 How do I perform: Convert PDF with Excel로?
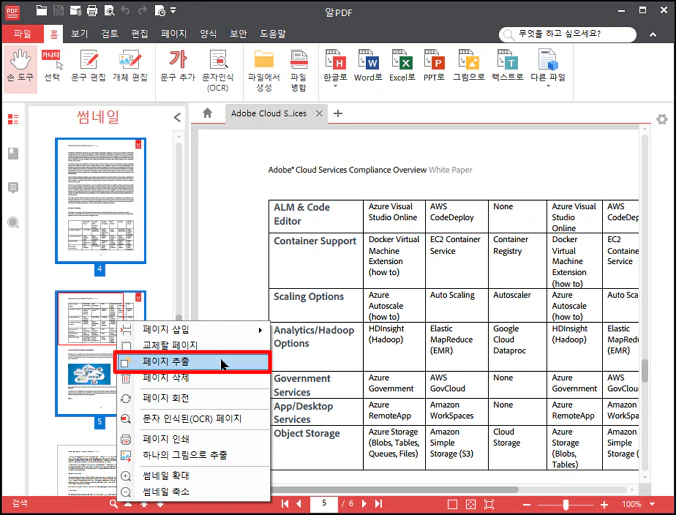pos(402,66)
